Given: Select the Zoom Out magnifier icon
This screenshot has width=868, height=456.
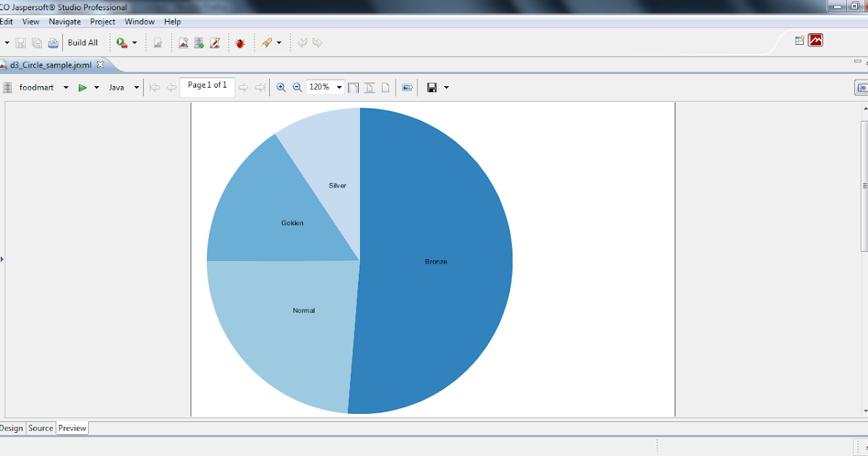Looking at the screenshot, I should pos(297,87).
